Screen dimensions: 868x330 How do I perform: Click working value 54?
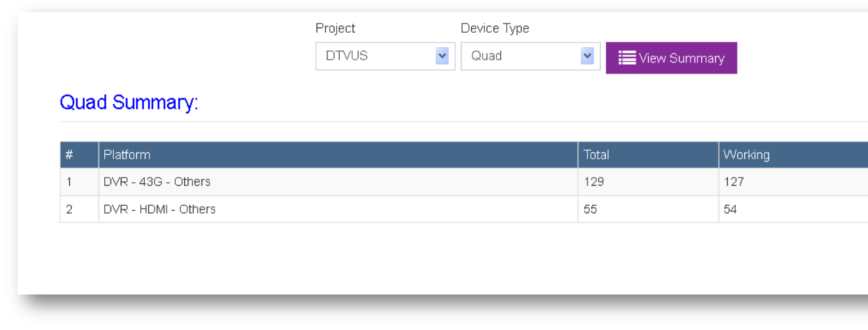coord(730,209)
